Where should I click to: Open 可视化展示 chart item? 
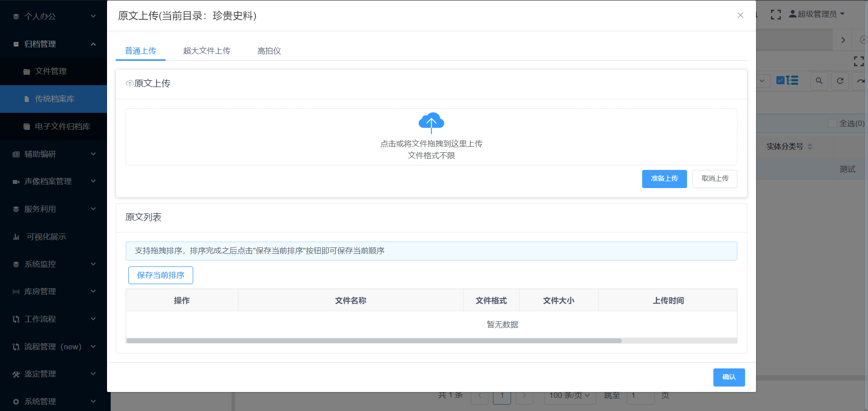click(x=46, y=237)
